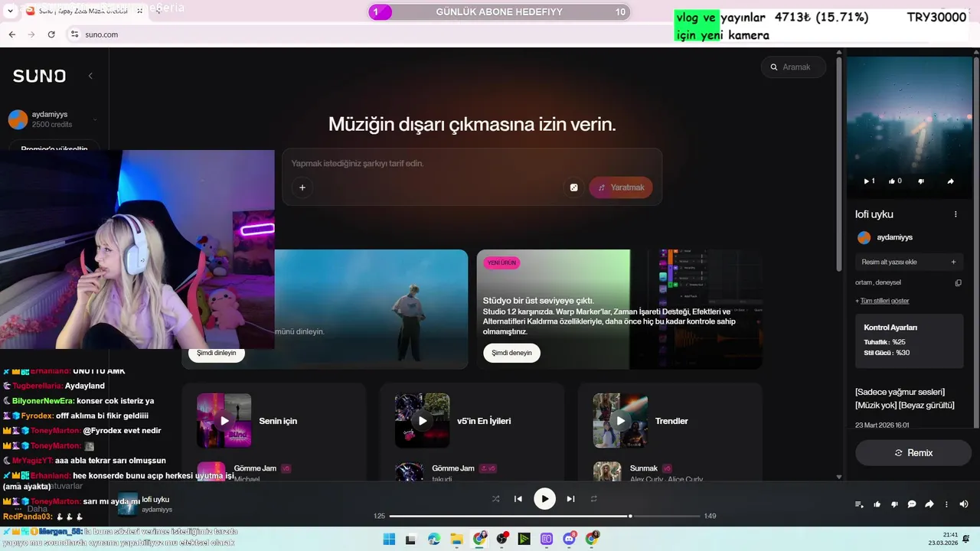
Task: Open the Trendler section title
Action: point(671,421)
